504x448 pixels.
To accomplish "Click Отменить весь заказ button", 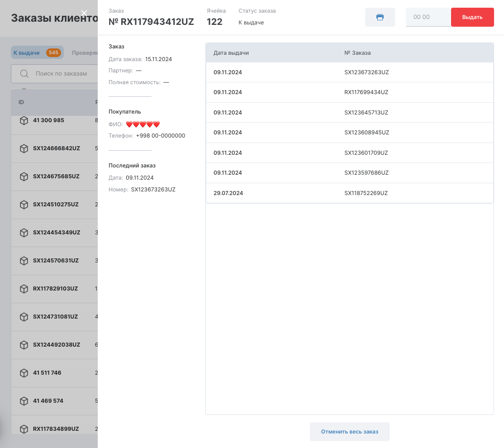I will [x=349, y=432].
